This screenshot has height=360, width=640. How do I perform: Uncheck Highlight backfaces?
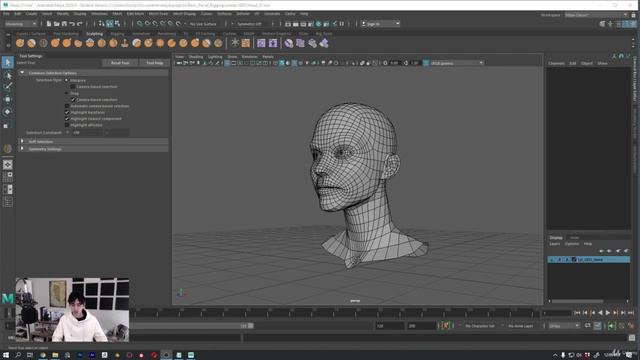click(67, 112)
